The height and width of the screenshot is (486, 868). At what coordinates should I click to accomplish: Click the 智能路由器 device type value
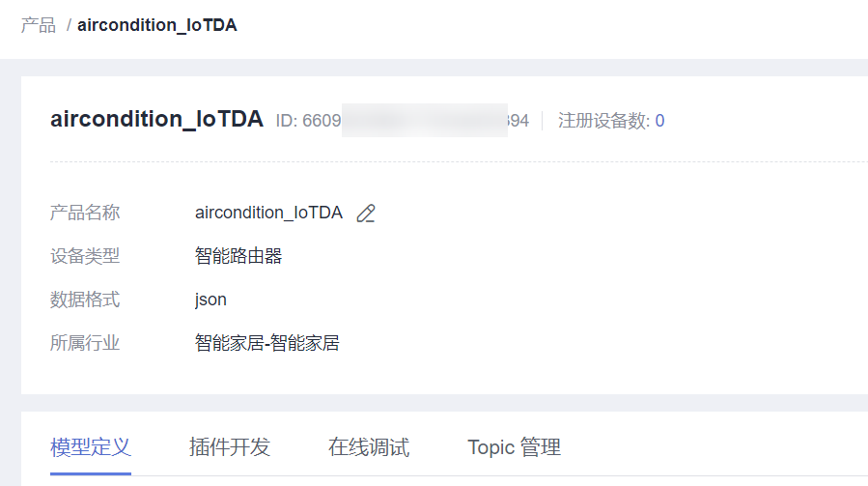click(x=238, y=256)
